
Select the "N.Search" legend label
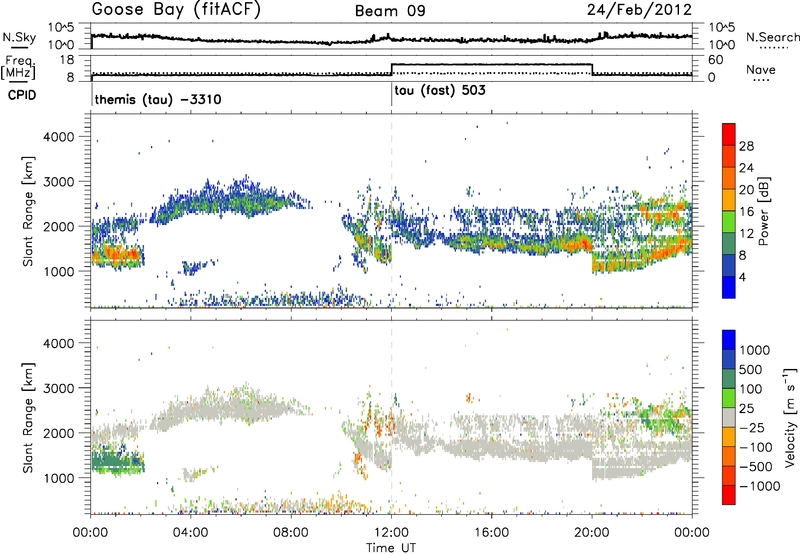tap(772, 37)
